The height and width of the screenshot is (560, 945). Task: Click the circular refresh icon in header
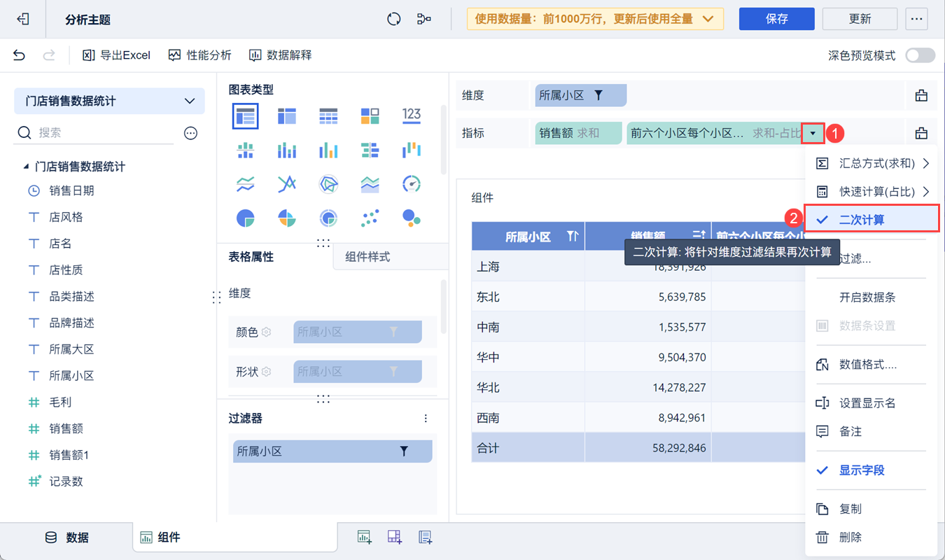coord(394,19)
